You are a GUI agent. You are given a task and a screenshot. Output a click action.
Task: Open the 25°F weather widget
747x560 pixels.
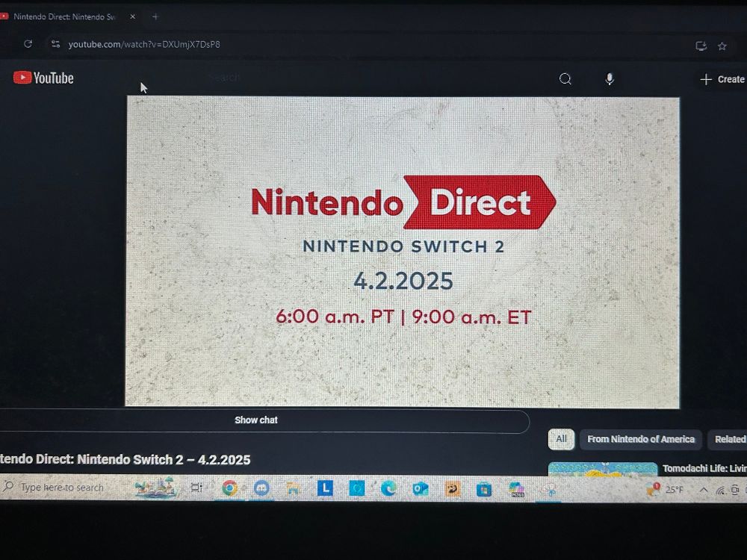665,489
